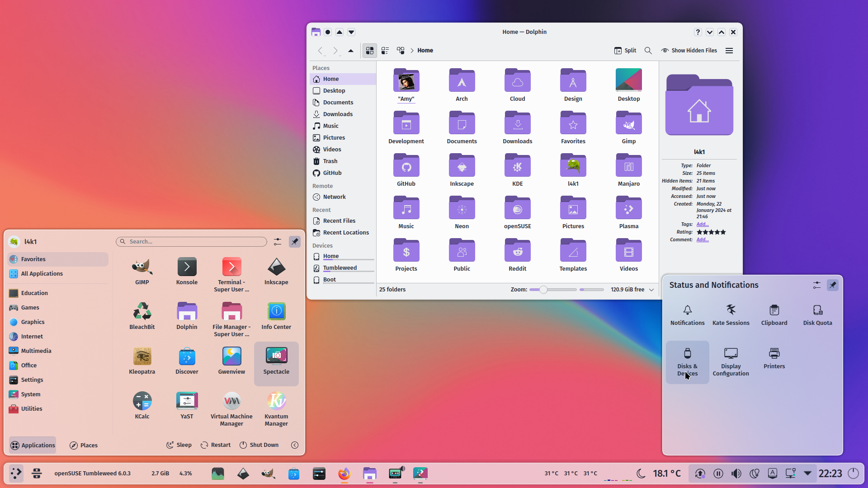This screenshot has height=488, width=868.
Task: Toggle the on-all-desktops button in Dolphin titlebar
Action: click(x=328, y=32)
